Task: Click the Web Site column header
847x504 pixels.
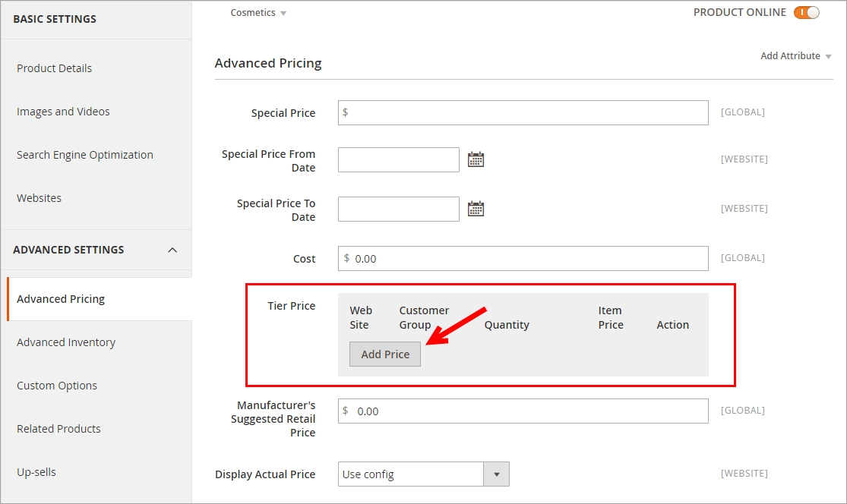Action: point(361,317)
